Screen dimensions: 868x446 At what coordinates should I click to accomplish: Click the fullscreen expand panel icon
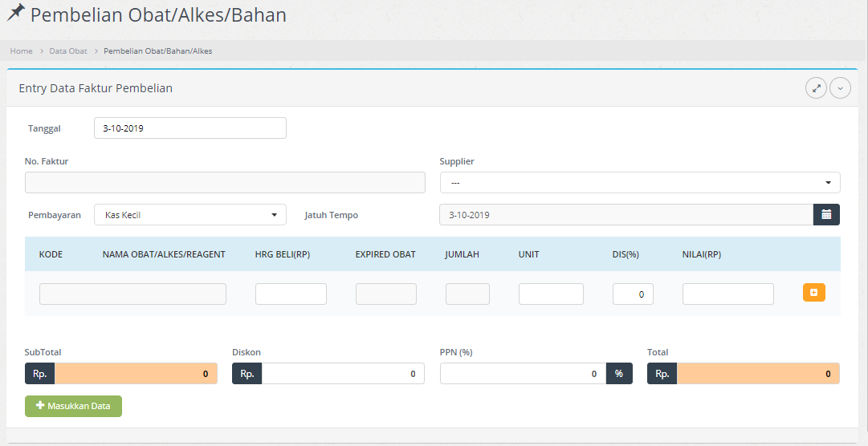(x=816, y=88)
